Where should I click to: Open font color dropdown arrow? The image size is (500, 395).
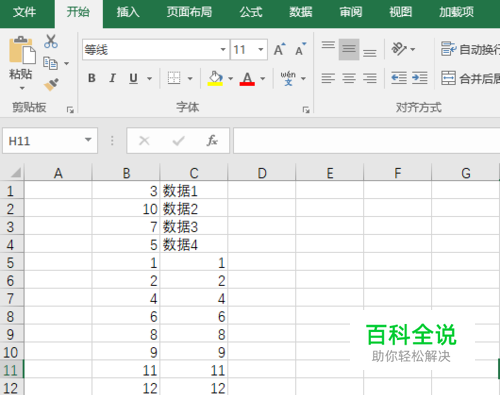263,79
